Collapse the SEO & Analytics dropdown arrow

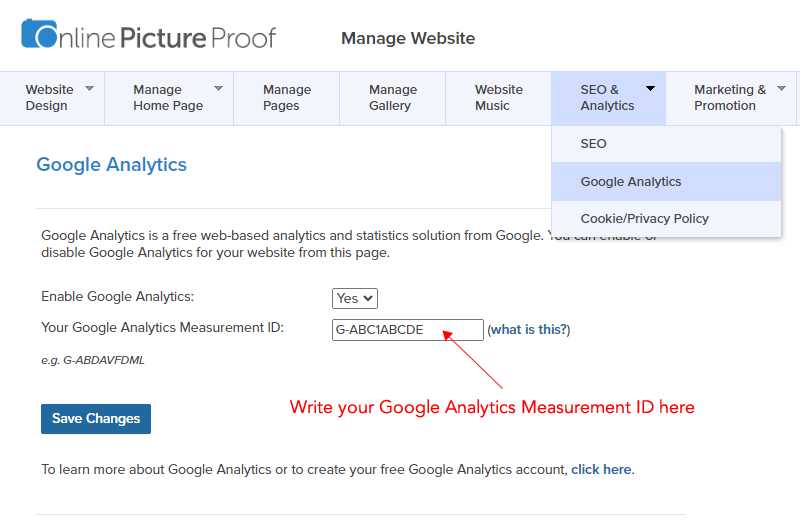click(651, 89)
